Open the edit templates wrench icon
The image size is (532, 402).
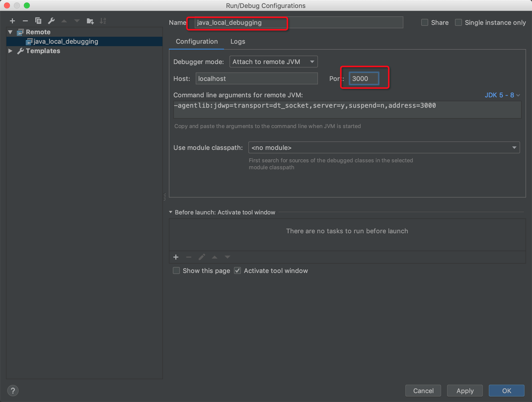pyautogui.click(x=51, y=21)
